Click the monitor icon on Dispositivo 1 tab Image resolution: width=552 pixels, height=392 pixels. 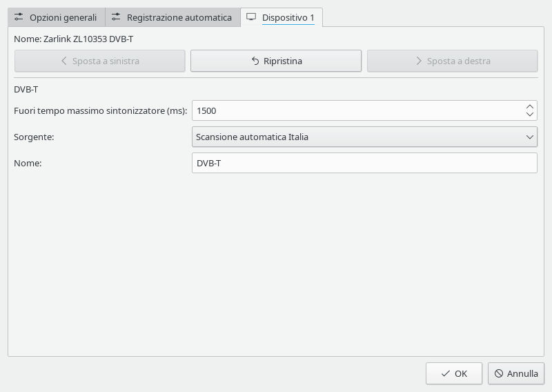click(251, 17)
